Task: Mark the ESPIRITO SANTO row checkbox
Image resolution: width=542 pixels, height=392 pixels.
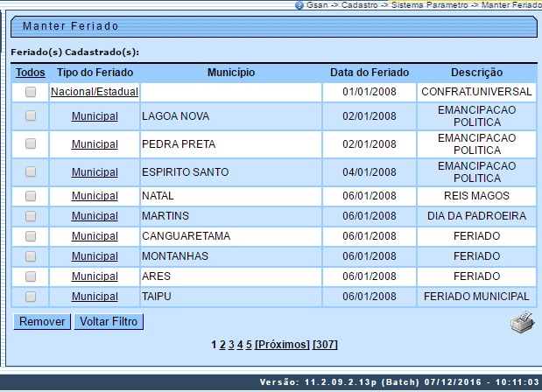Action: tap(31, 171)
